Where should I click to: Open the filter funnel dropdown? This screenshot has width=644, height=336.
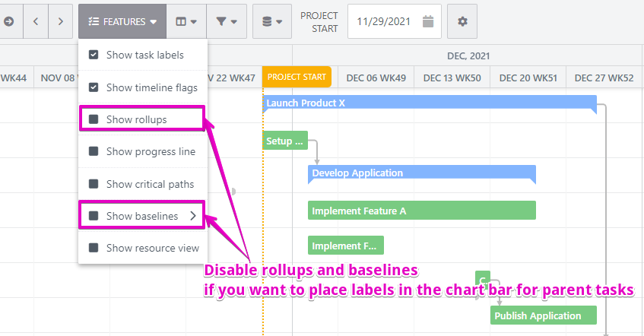[x=226, y=22]
